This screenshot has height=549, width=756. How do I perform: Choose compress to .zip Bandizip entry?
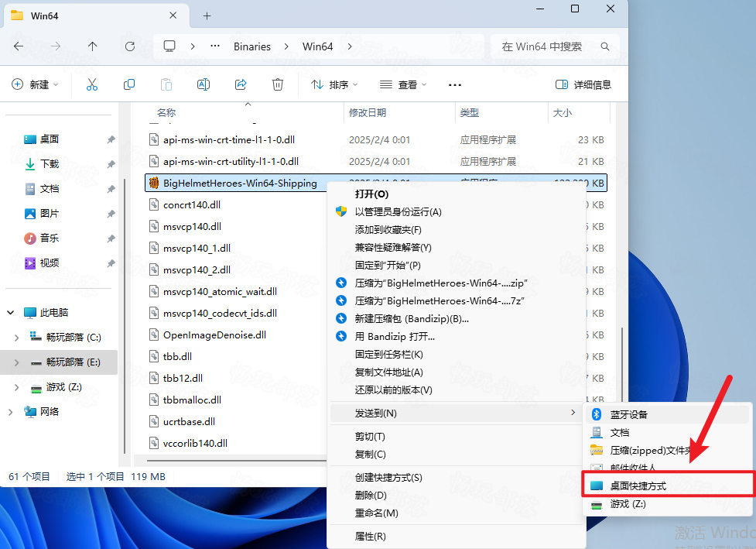[457, 283]
